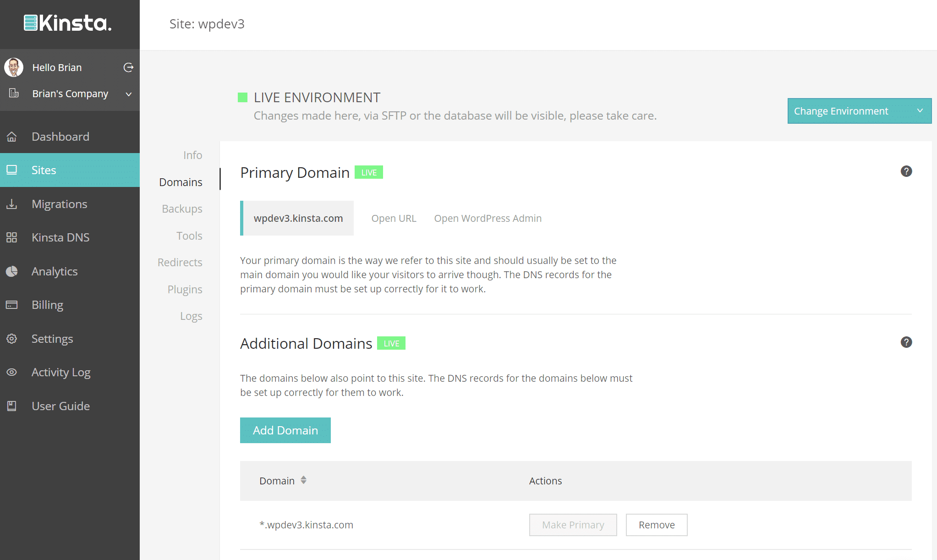
Task: Click the Site: wpdev3 title
Action: [x=207, y=24]
